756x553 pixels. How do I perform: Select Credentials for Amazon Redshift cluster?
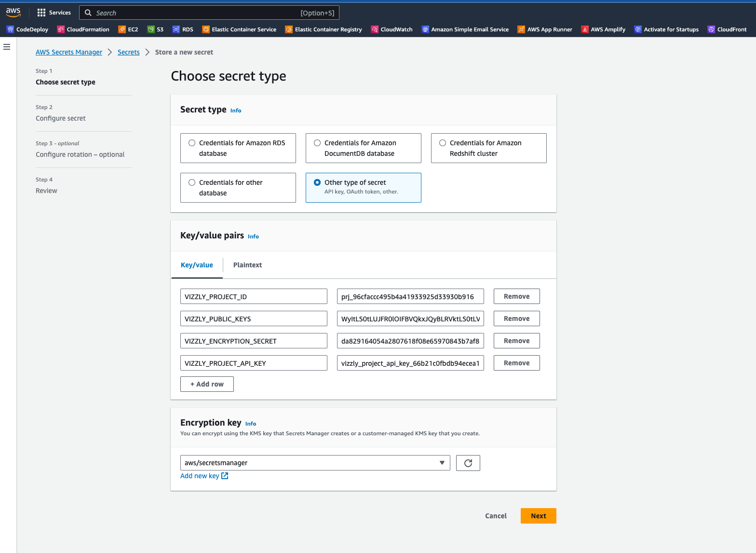(489, 148)
